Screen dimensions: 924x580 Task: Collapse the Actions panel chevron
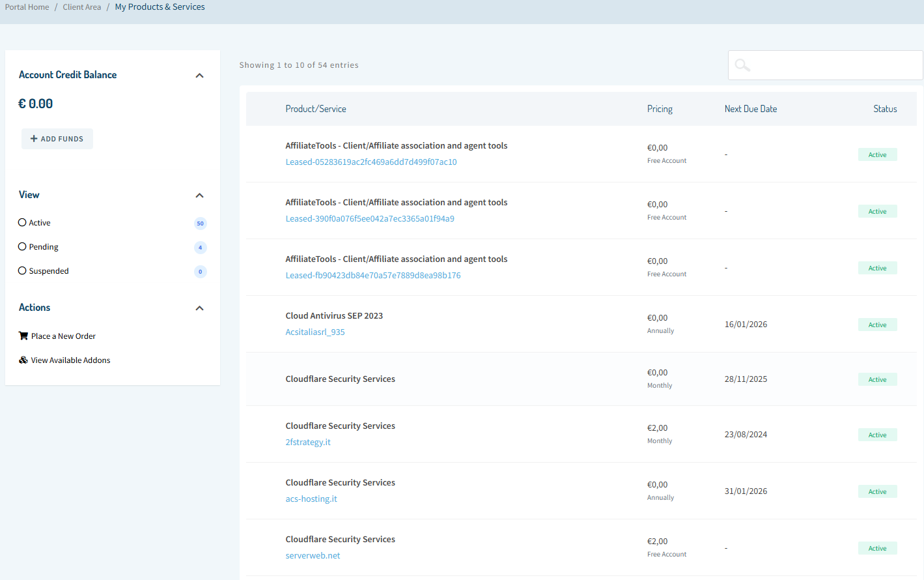199,308
